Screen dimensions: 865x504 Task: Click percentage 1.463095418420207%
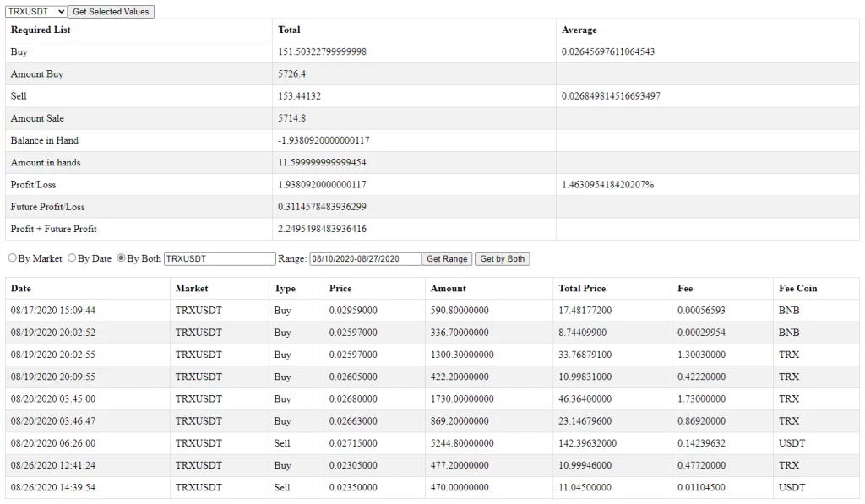click(608, 184)
